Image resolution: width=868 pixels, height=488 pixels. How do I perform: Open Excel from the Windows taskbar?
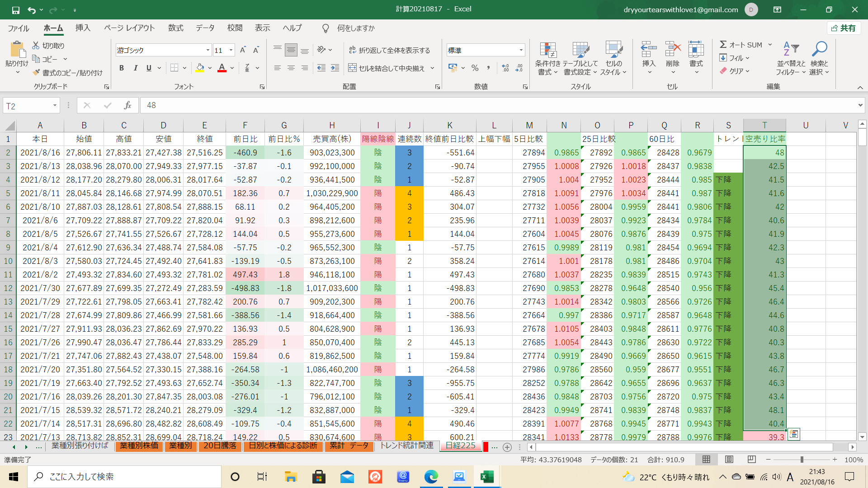click(486, 477)
